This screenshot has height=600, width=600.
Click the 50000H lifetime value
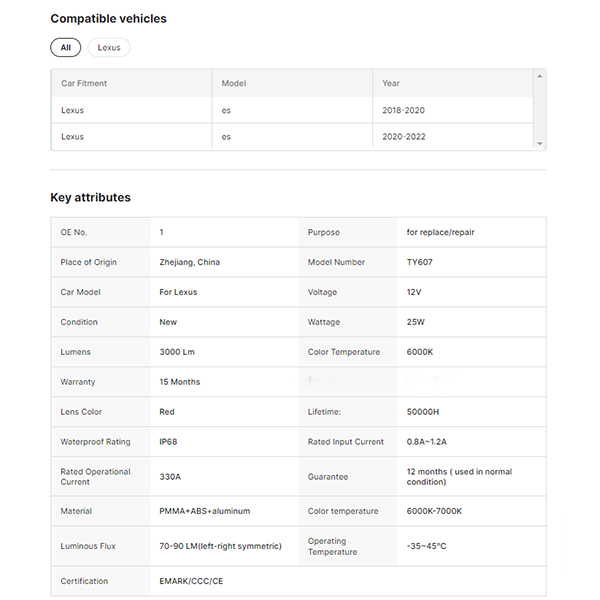point(424,411)
